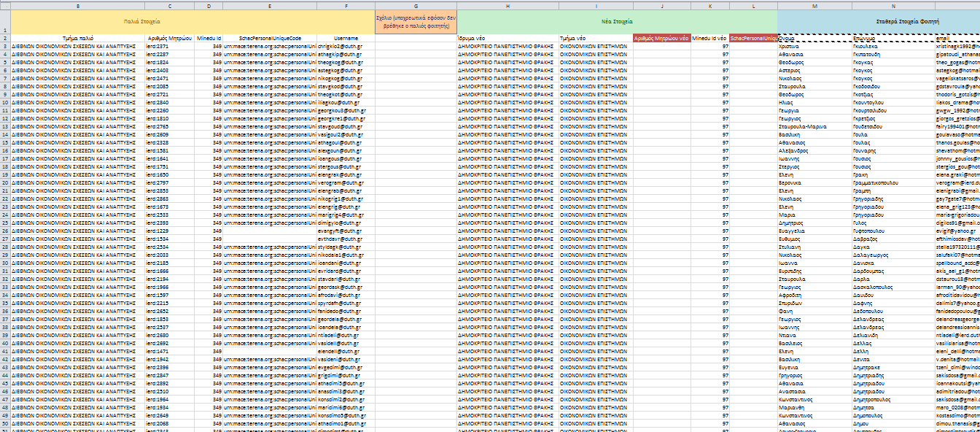Click first name cell 'Ντιανα'

tap(814, 335)
